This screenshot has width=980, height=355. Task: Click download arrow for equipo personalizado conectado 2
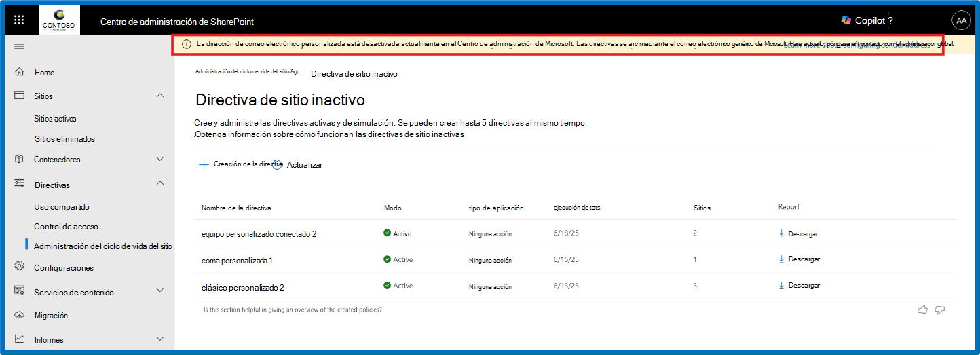pyautogui.click(x=782, y=233)
